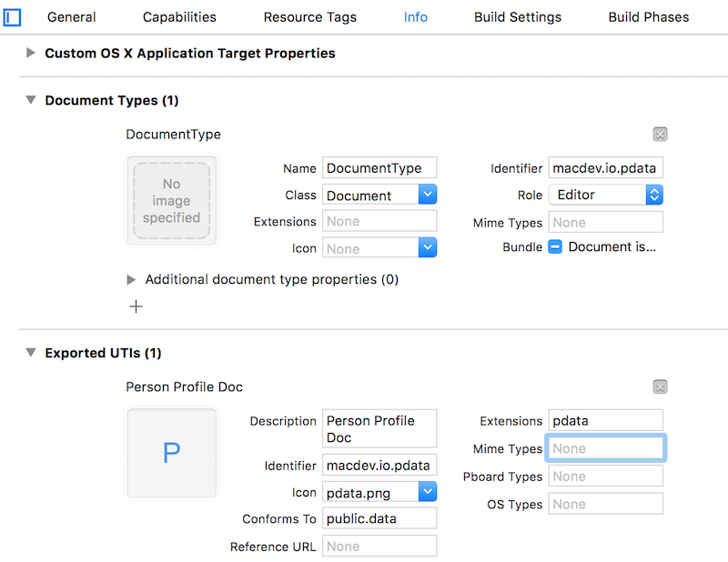Switch to the Build Settings tab
The image size is (728, 562).
click(x=518, y=17)
